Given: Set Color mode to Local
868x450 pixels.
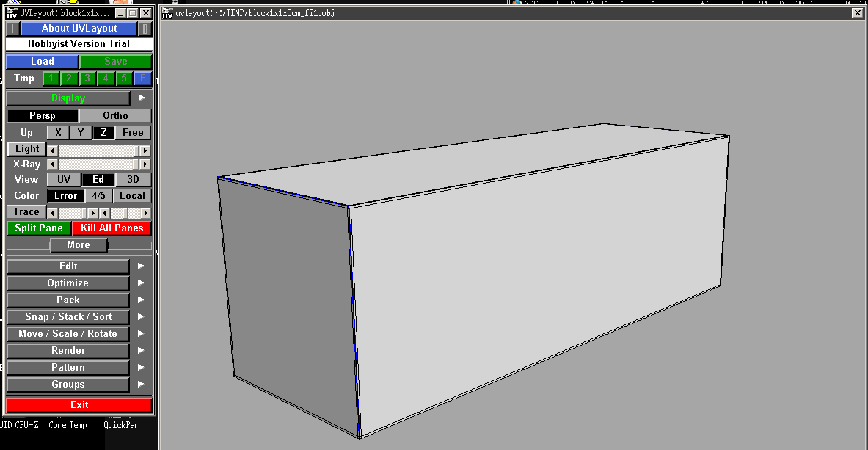Looking at the screenshot, I should [132, 195].
